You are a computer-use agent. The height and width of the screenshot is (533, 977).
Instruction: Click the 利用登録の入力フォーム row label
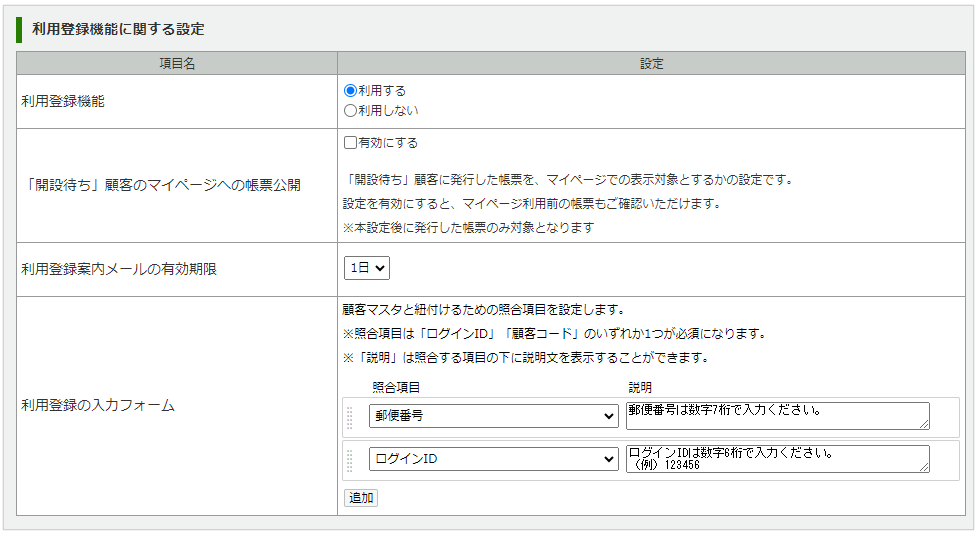pyautogui.click(x=98, y=406)
